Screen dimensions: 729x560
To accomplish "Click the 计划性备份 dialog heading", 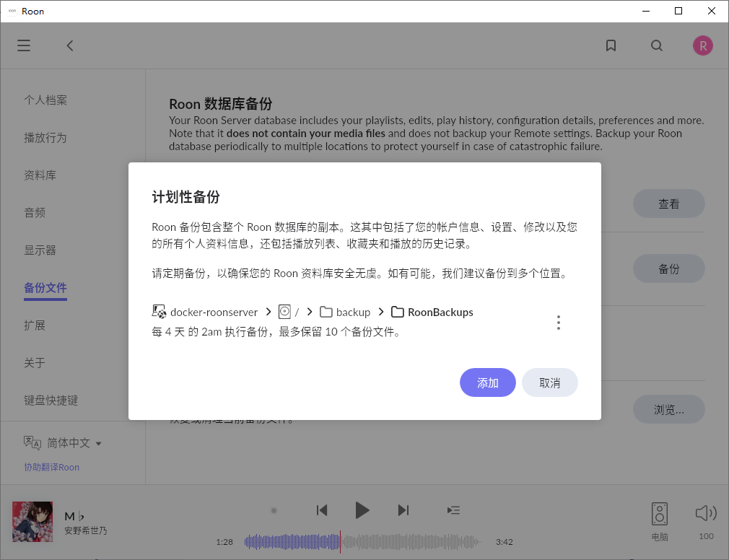I will [x=186, y=197].
